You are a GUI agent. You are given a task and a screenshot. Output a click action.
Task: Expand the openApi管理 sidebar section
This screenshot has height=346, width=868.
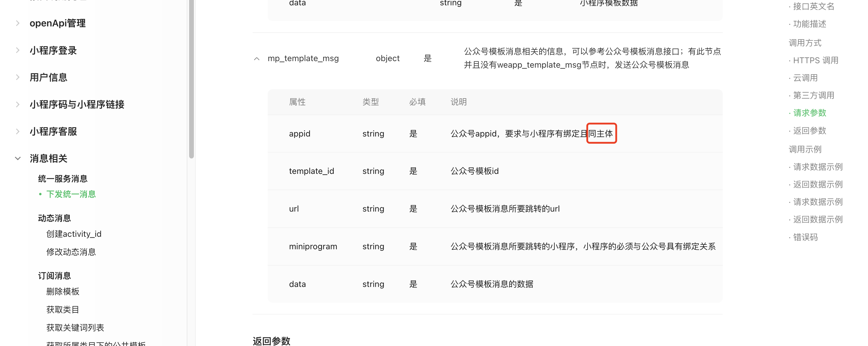click(17, 23)
